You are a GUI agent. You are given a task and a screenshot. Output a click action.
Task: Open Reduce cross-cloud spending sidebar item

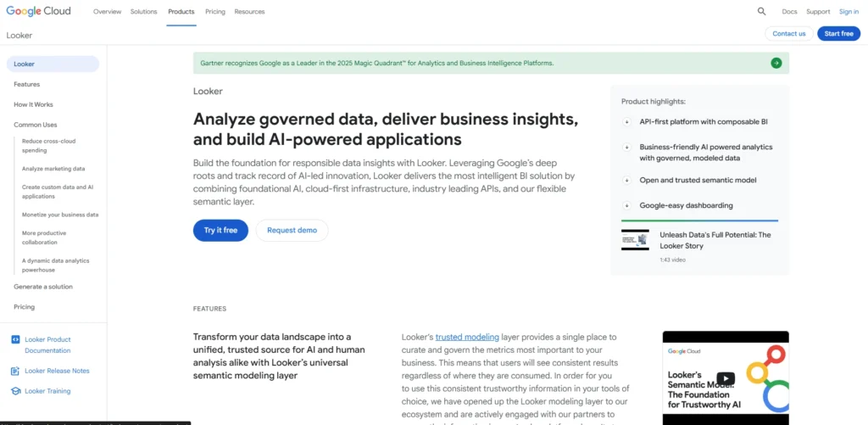click(x=48, y=146)
